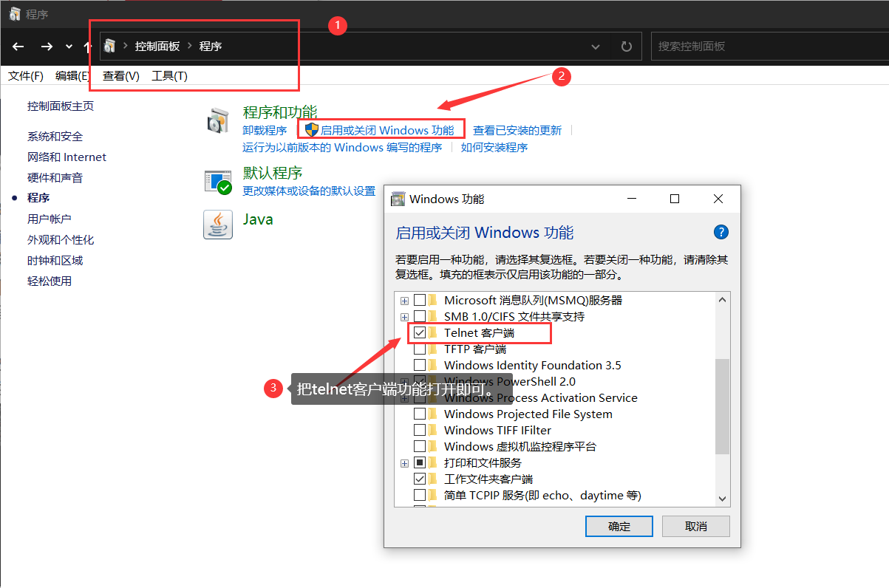Viewport: 889px width, 588px height.
Task: Click the Windows 功能 dialog title icon
Action: 398,199
